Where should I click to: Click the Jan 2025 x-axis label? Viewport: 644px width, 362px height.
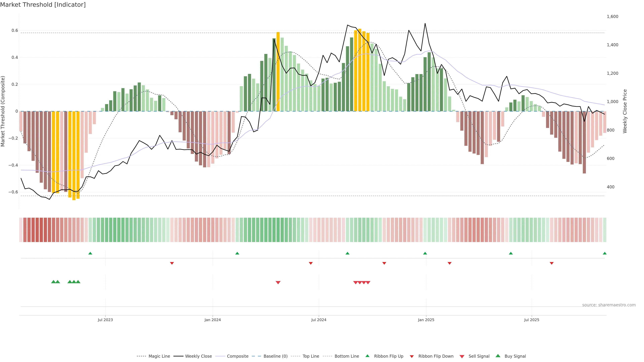click(x=426, y=320)
